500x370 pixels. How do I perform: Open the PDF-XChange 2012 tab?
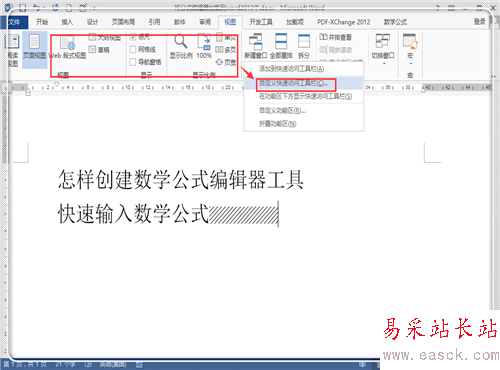[343, 22]
